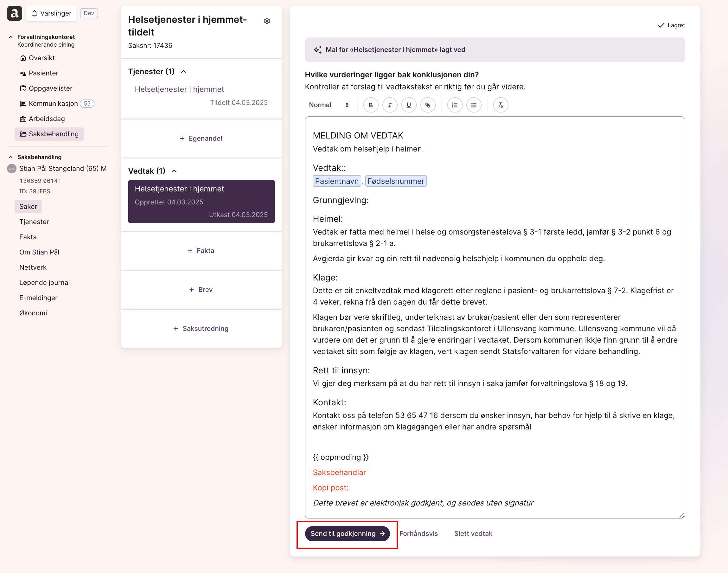
Task: Click the SPS patient avatar
Action: (x=12, y=169)
